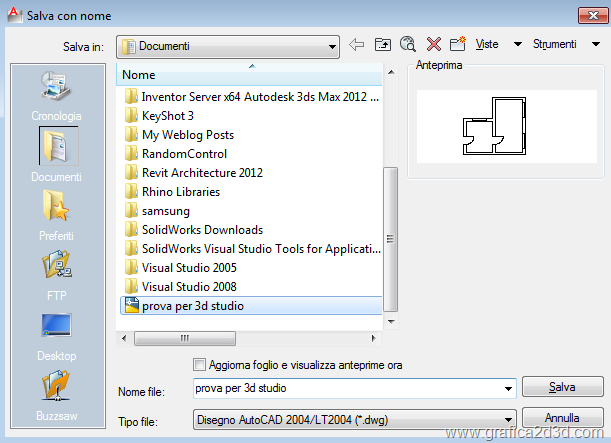Expand the Nome file dropdown arrow
Image resolution: width=611 pixels, height=443 pixels.
509,388
